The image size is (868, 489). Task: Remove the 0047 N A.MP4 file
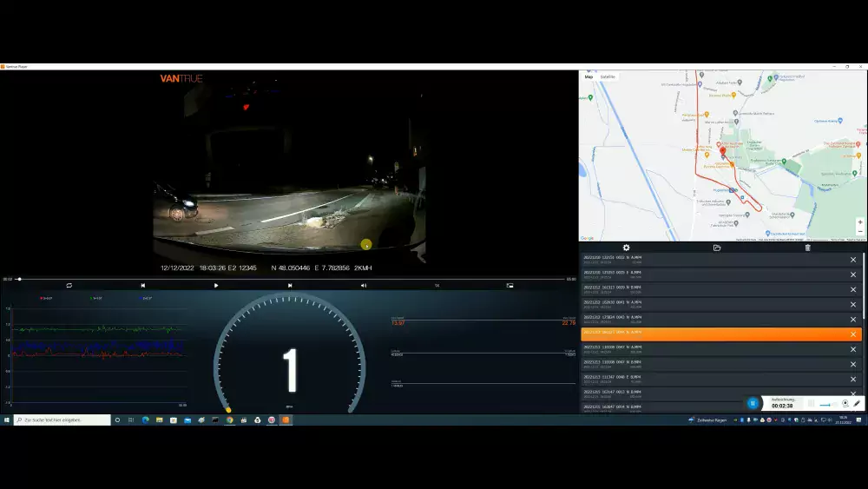[x=853, y=349]
